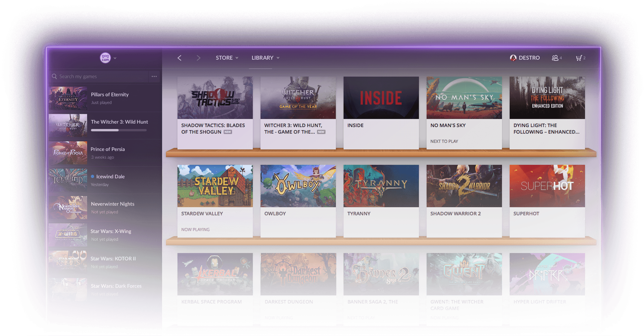Click NOW PLAYING label under Stardew Valley

[x=195, y=230]
